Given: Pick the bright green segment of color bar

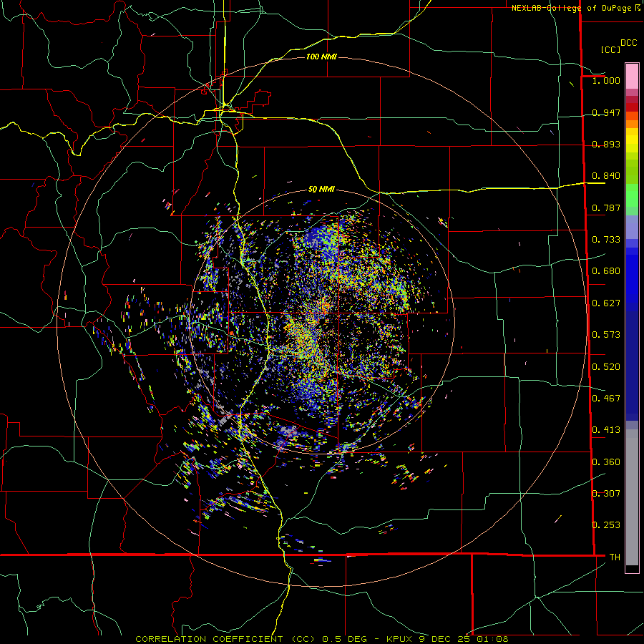Looking at the screenshot, I should point(632,195).
